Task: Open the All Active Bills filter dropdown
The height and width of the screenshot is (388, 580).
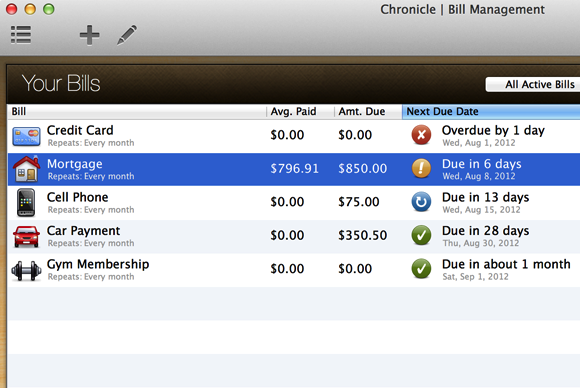Action: (x=533, y=84)
